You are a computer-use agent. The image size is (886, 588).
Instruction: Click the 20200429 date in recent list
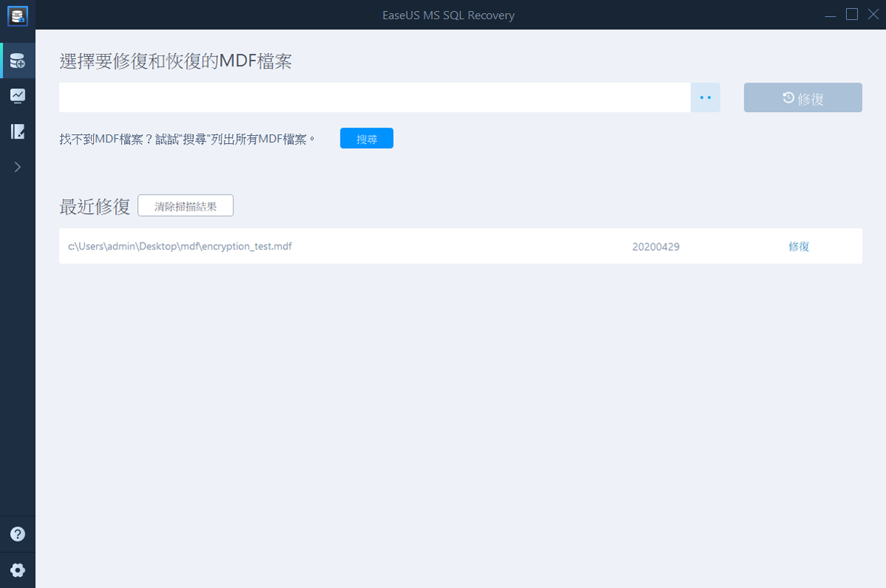tap(656, 246)
